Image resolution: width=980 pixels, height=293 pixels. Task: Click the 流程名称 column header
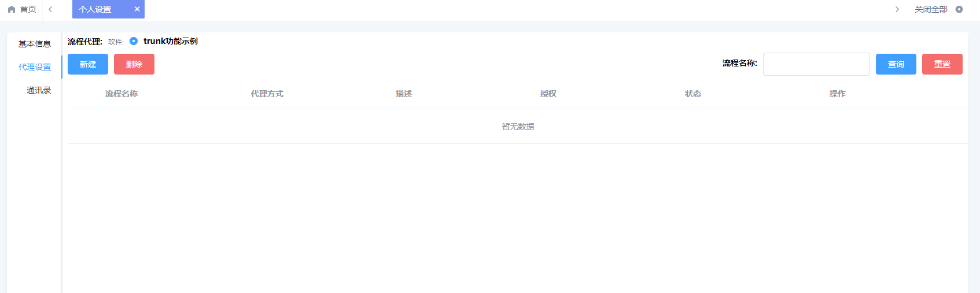click(121, 94)
